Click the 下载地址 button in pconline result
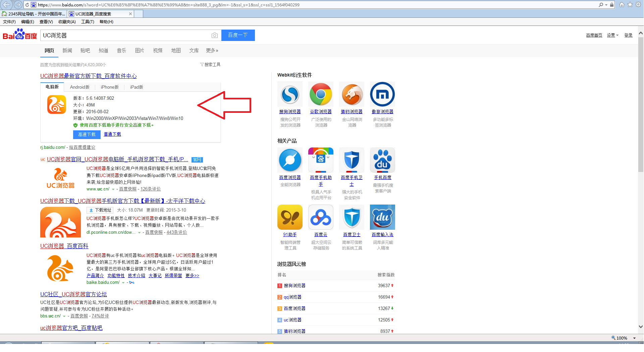The width and height of the screenshot is (644, 352). click(100, 210)
